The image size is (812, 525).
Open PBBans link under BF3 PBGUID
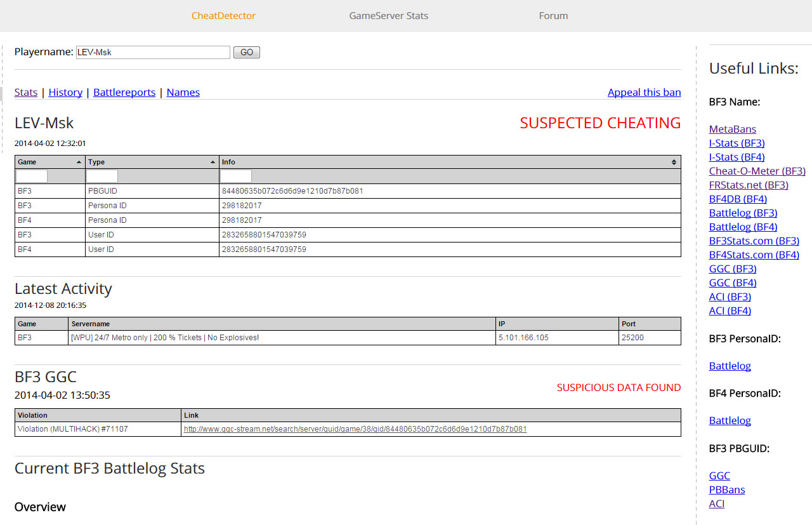pyautogui.click(x=727, y=489)
